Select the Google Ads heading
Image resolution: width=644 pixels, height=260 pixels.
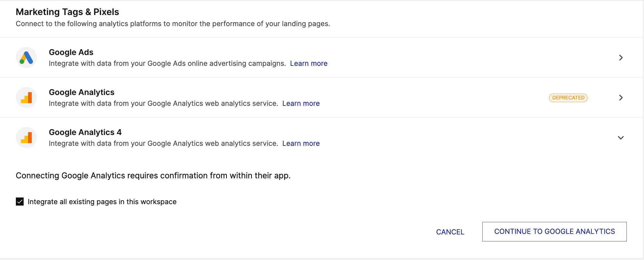[x=71, y=52]
